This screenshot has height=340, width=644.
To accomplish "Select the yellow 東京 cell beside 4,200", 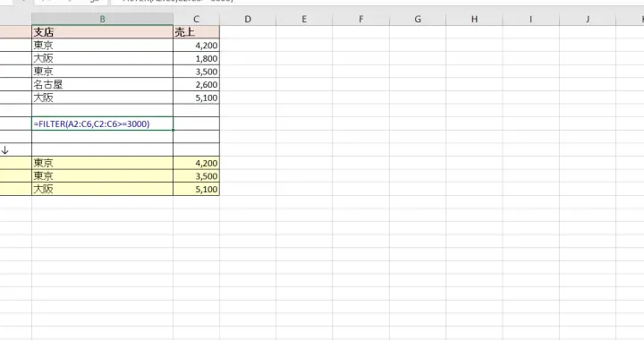I will click(x=102, y=163).
